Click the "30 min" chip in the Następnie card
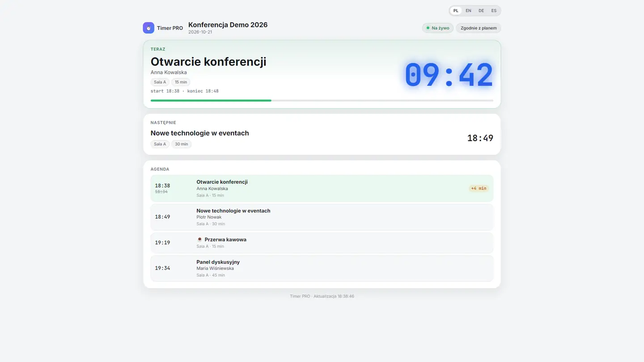This screenshot has width=644, height=362. [181, 144]
